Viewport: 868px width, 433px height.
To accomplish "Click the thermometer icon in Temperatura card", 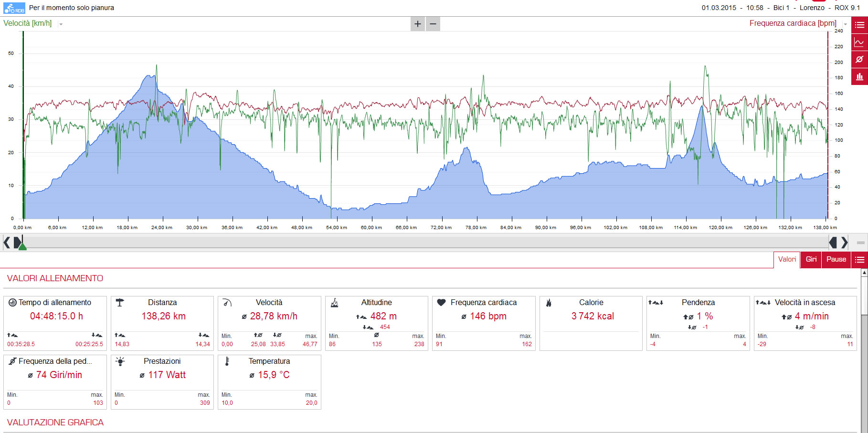I will click(227, 361).
